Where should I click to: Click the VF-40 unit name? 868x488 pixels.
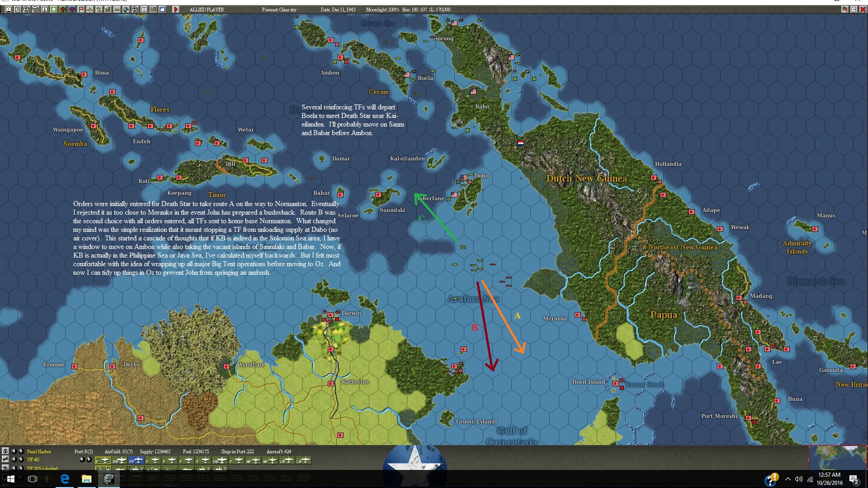pyautogui.click(x=33, y=460)
